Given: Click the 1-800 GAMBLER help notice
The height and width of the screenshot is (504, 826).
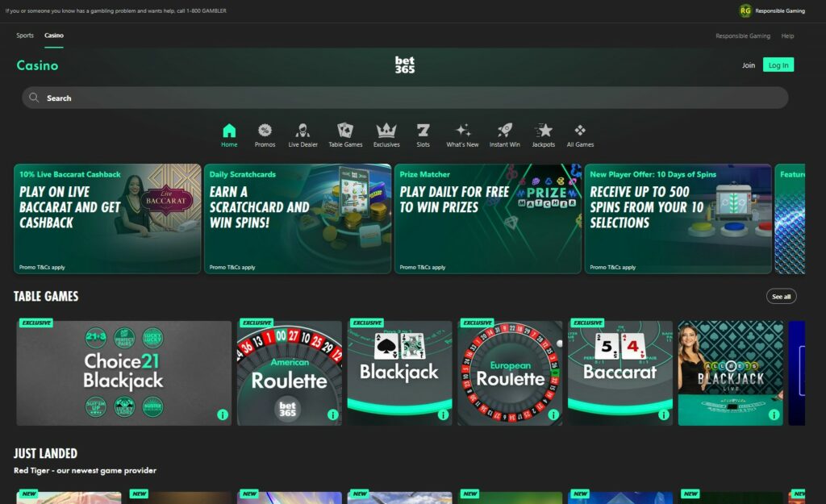Looking at the screenshot, I should click(116, 10).
